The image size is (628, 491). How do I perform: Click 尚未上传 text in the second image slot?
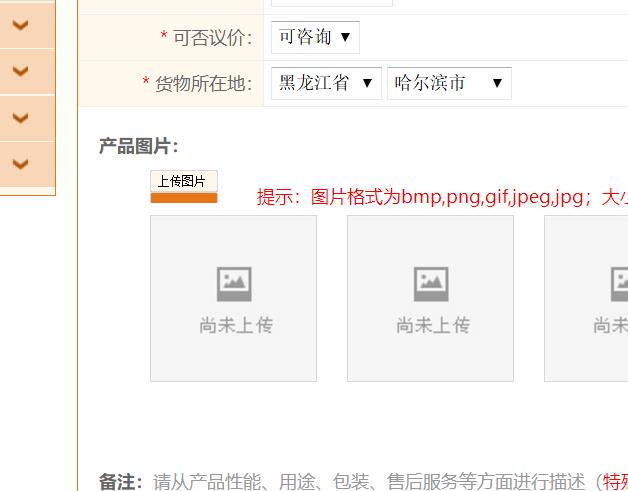[432, 325]
